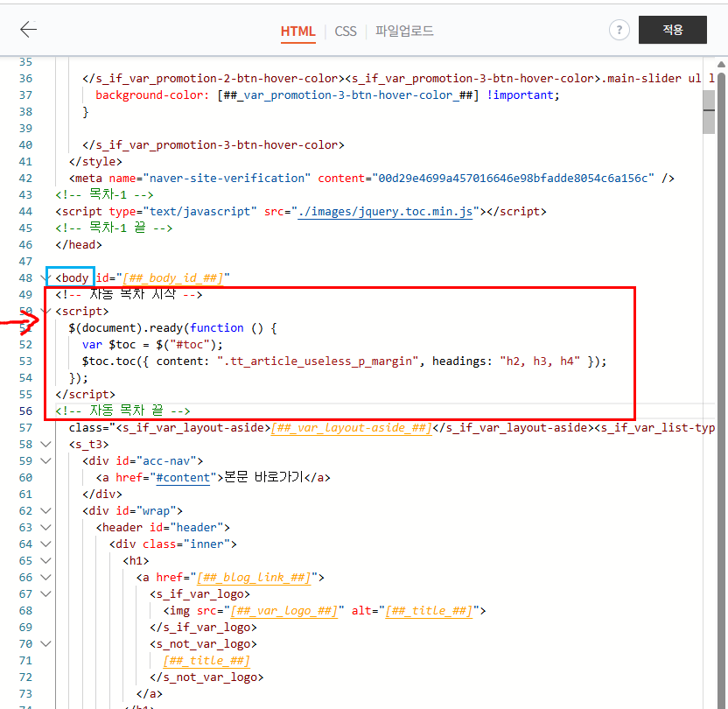
Task: Follow the #content href link
Action: (183, 478)
